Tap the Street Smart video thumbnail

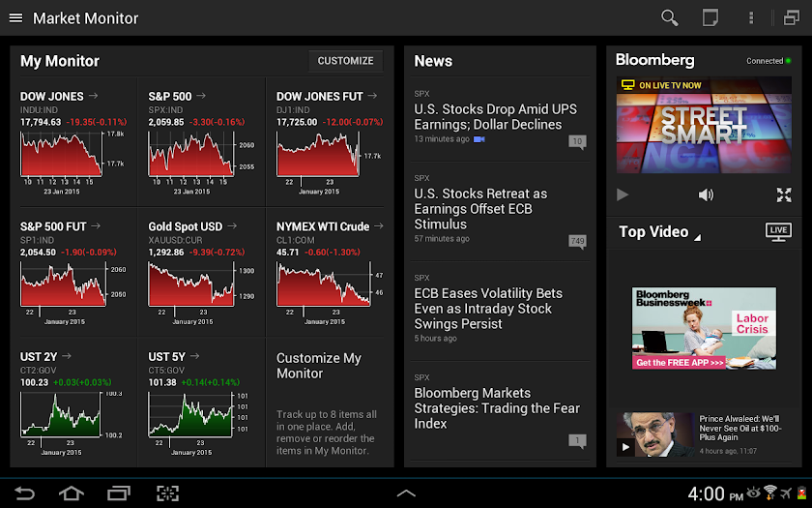coord(704,125)
